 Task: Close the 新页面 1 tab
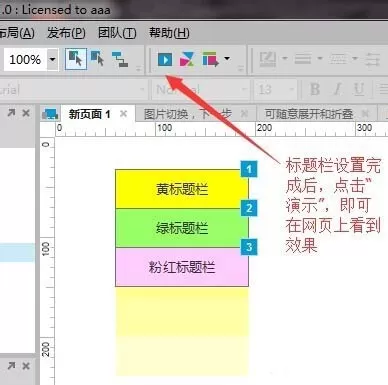click(x=124, y=114)
